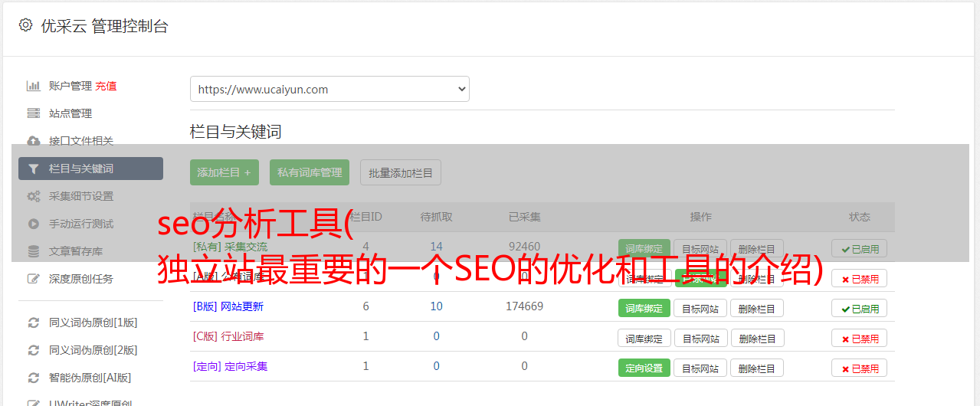Toggle 已禁用 status for 行业词库 row
The height and width of the screenshot is (406, 980).
(860, 338)
